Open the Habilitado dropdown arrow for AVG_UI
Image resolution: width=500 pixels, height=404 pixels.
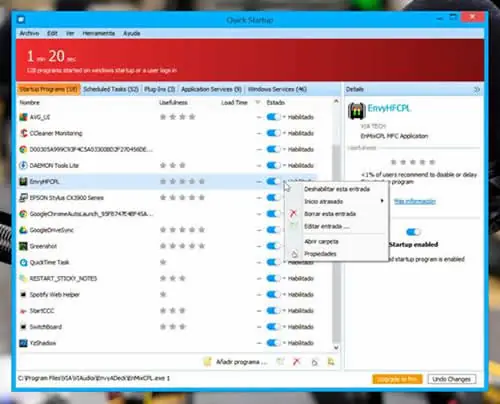[x=284, y=117]
